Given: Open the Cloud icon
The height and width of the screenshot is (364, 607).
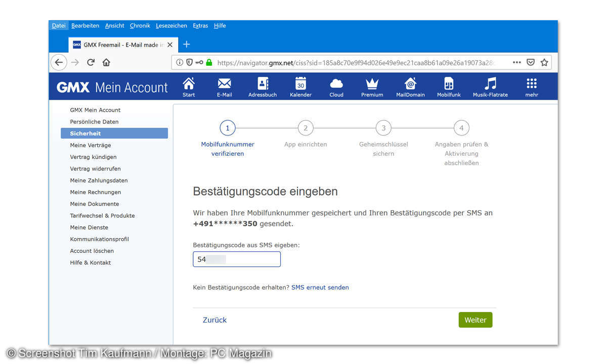Looking at the screenshot, I should [336, 83].
